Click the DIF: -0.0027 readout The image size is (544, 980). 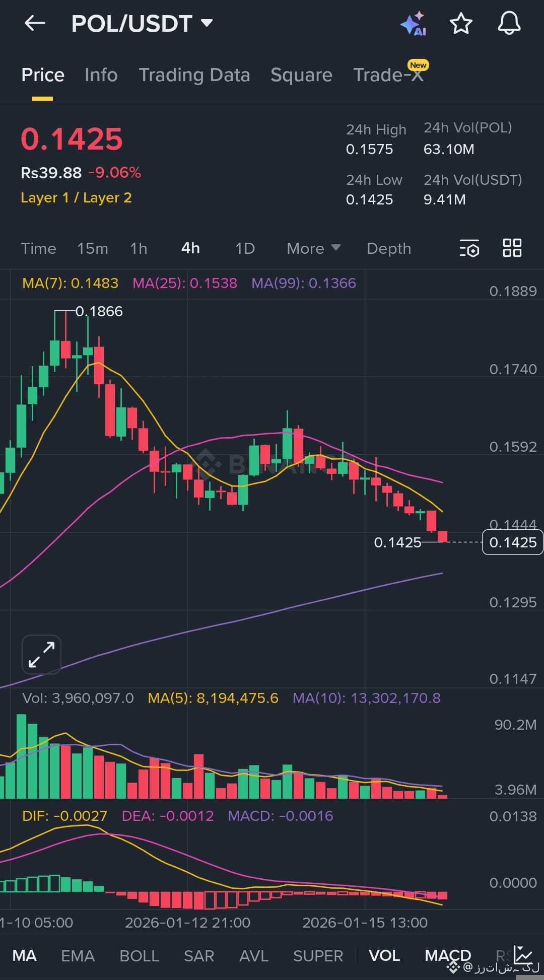(65, 816)
